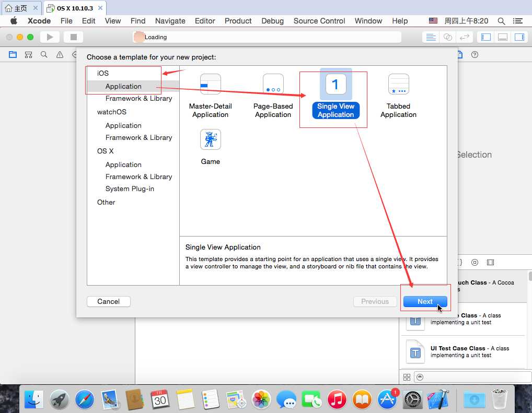Open the Find navigator magnifier icon
Image resolution: width=532 pixels, height=413 pixels.
pyautogui.click(x=44, y=55)
